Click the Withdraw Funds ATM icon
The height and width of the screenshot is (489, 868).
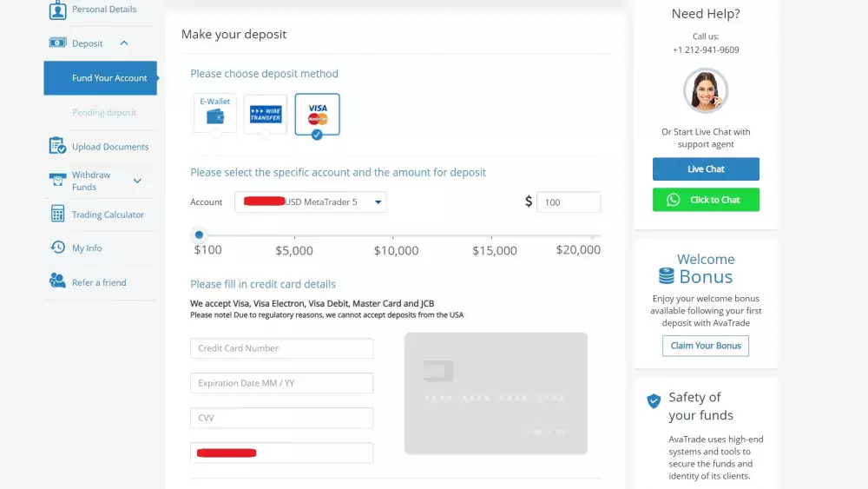point(57,180)
